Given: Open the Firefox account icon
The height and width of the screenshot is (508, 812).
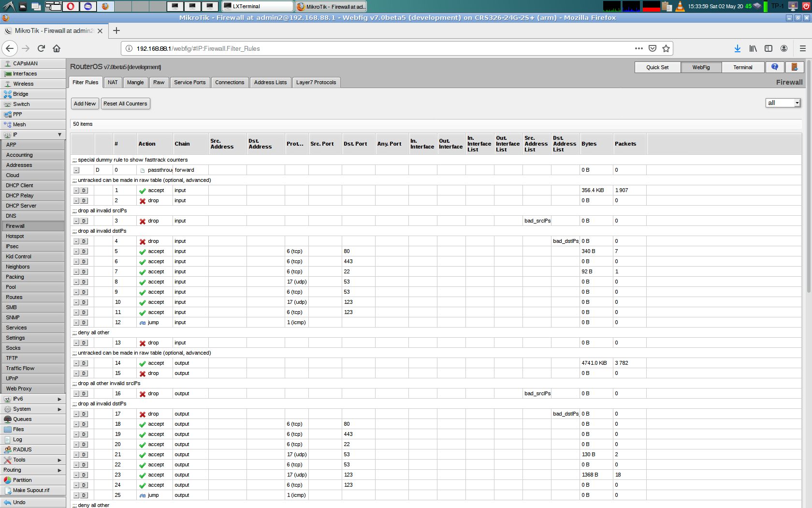Looking at the screenshot, I should [784, 48].
